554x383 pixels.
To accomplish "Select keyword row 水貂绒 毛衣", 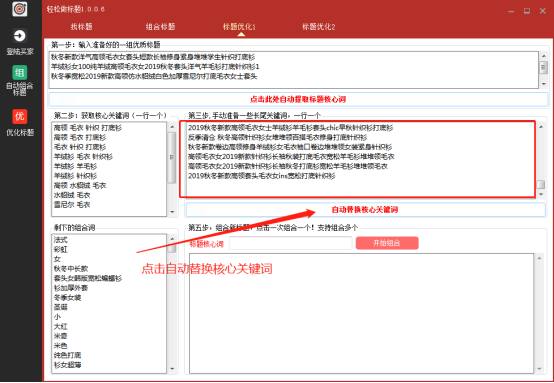I will pyautogui.click(x=72, y=195).
